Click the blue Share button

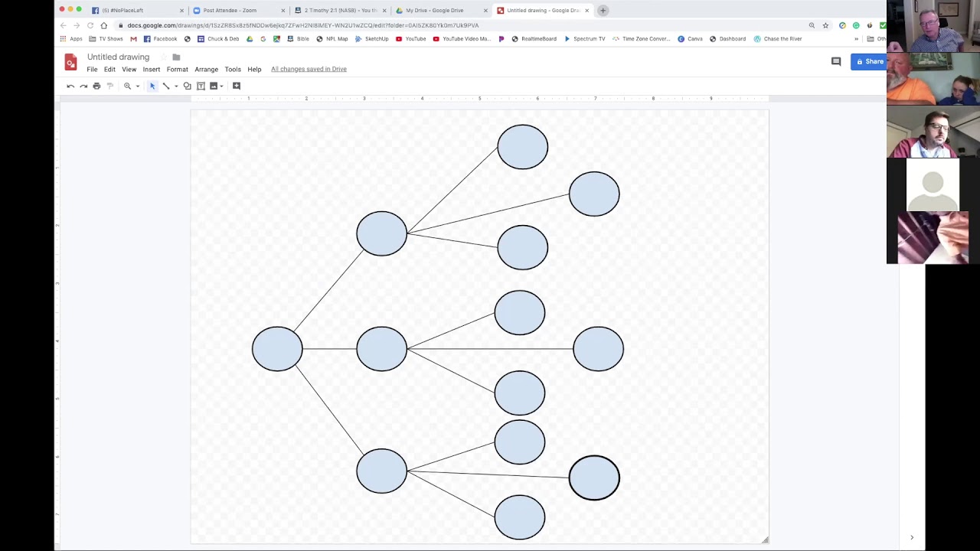[x=870, y=61]
